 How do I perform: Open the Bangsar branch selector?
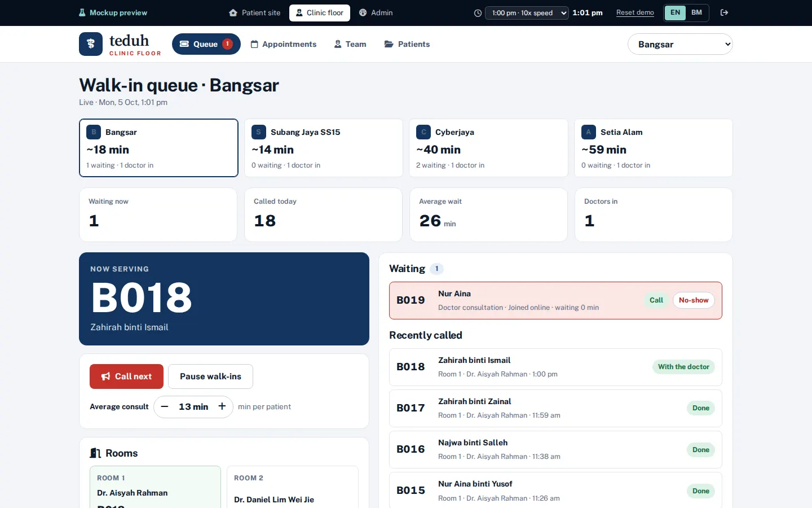pyautogui.click(x=680, y=44)
